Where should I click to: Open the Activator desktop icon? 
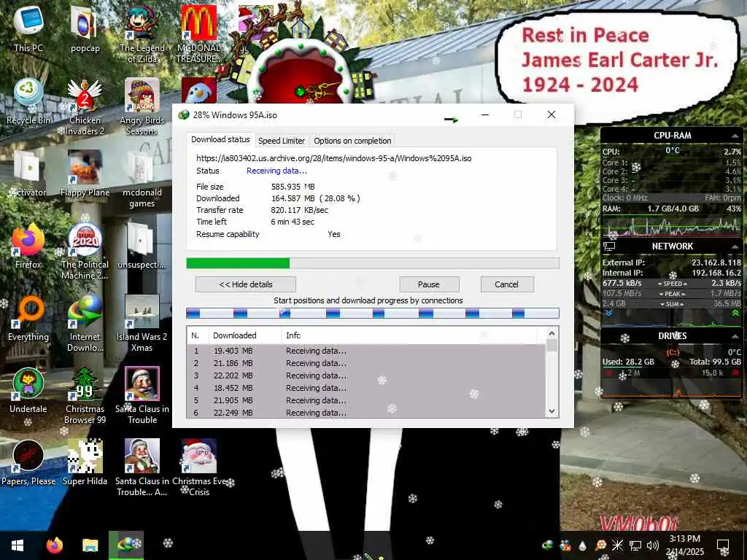[x=28, y=174]
